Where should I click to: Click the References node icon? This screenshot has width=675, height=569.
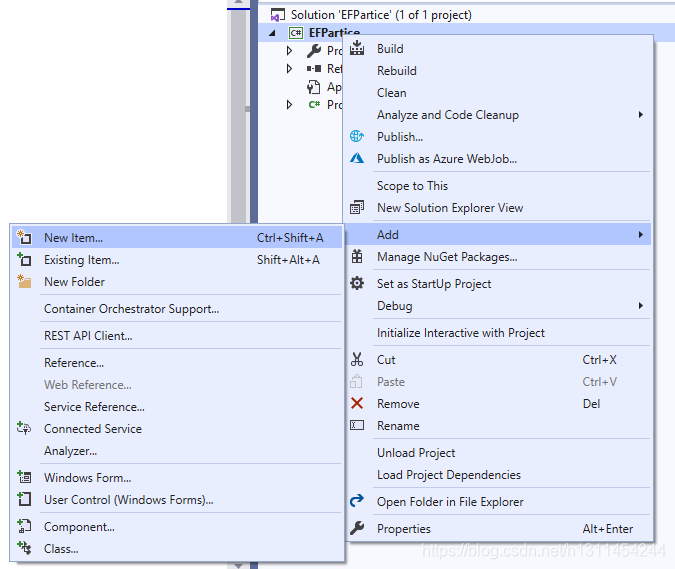[x=314, y=68]
